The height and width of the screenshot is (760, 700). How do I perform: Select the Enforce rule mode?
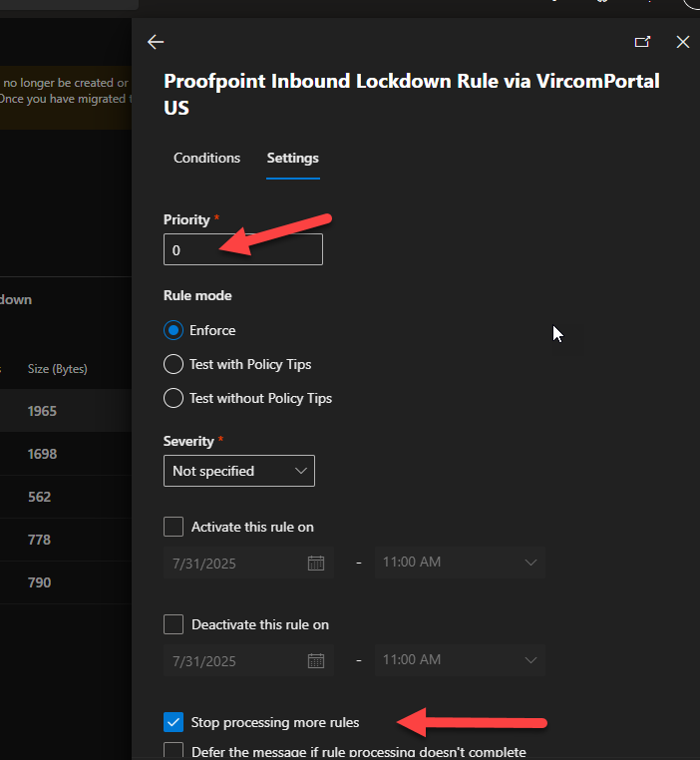click(174, 330)
